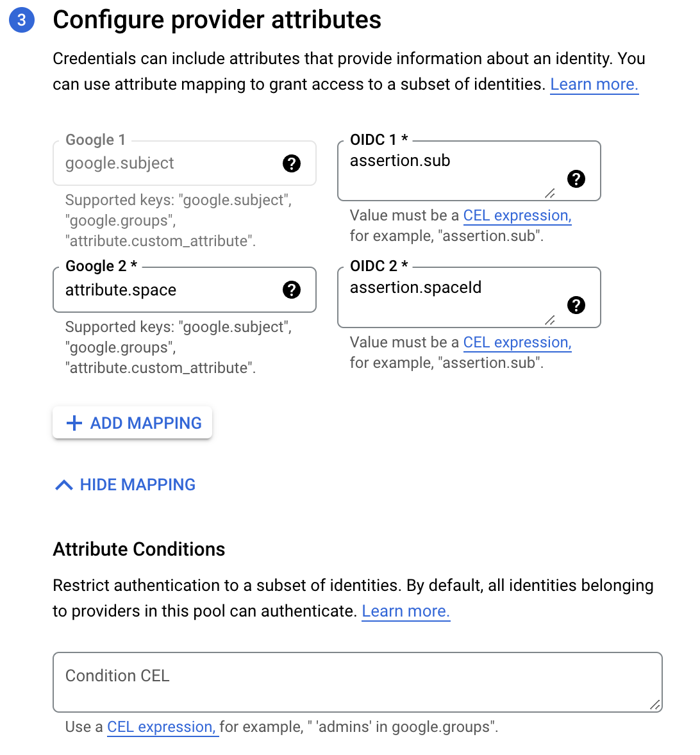Hide the attribute mapping section
700x755 pixels.
(x=124, y=485)
